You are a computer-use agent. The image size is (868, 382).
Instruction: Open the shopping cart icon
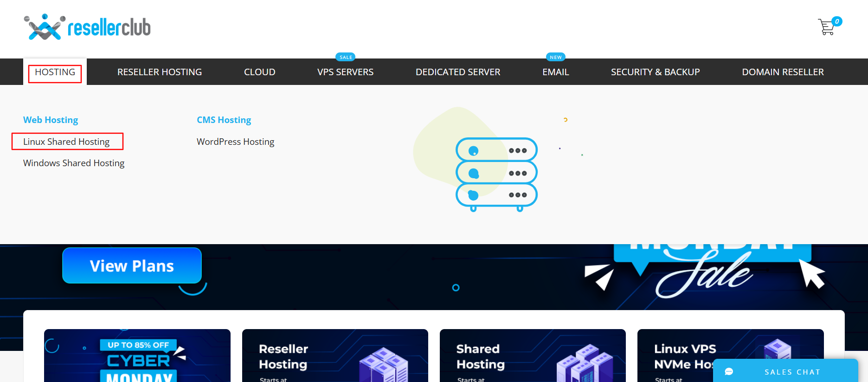click(827, 27)
